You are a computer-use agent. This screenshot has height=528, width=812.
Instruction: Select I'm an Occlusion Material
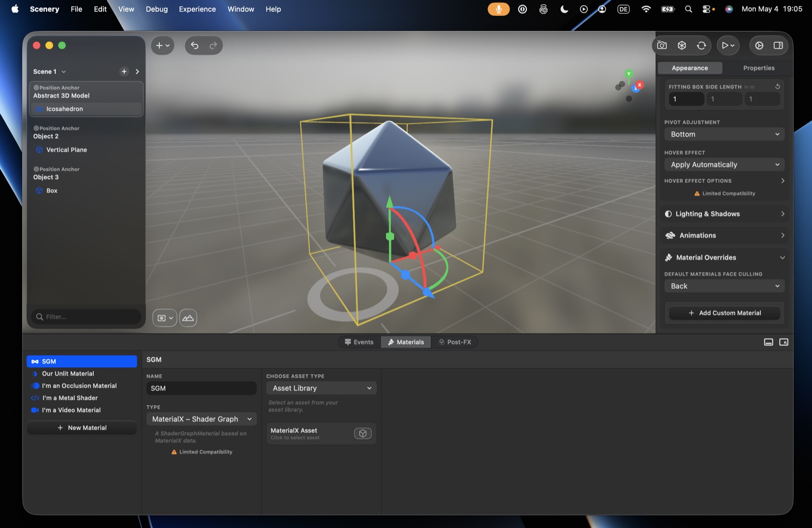[82, 386]
